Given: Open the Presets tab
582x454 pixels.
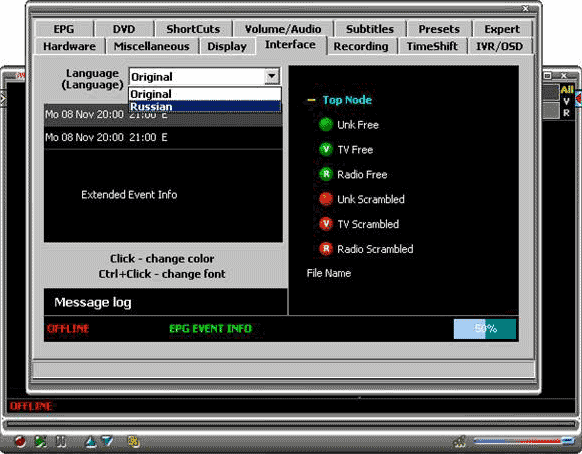Looking at the screenshot, I should tap(439, 29).
